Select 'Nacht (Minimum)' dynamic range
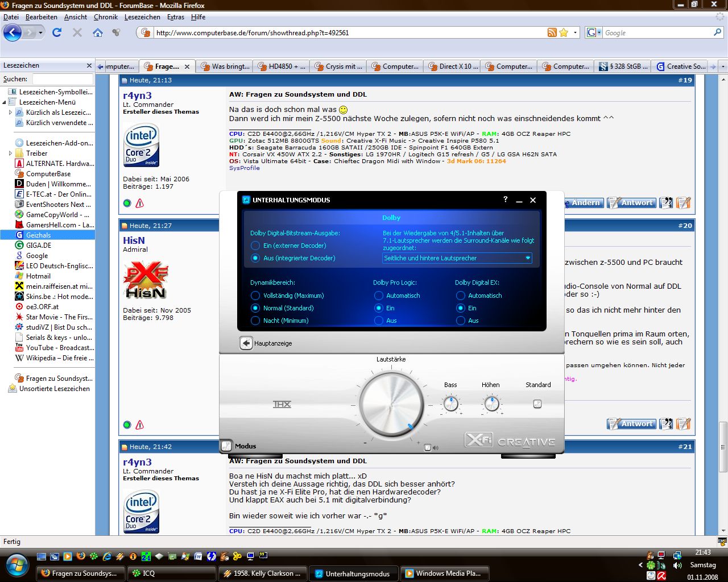The width and height of the screenshot is (728, 582). pos(255,321)
